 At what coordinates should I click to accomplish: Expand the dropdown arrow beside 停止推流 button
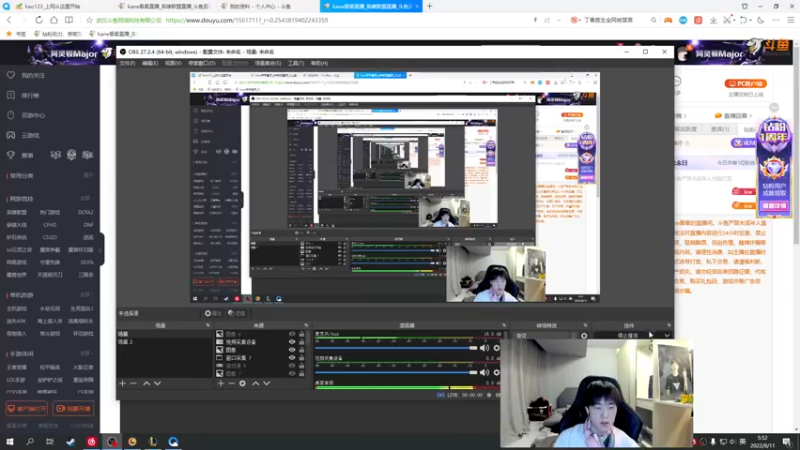coord(667,336)
